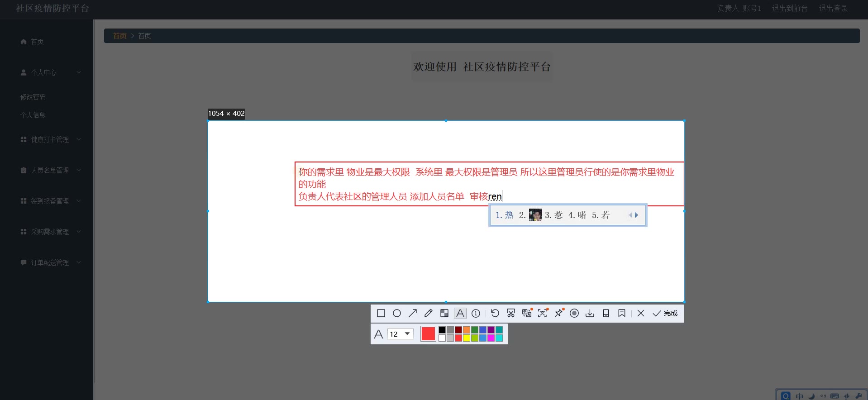Bookmark the screenshot to favorites
The height and width of the screenshot is (400, 868).
(x=622, y=313)
